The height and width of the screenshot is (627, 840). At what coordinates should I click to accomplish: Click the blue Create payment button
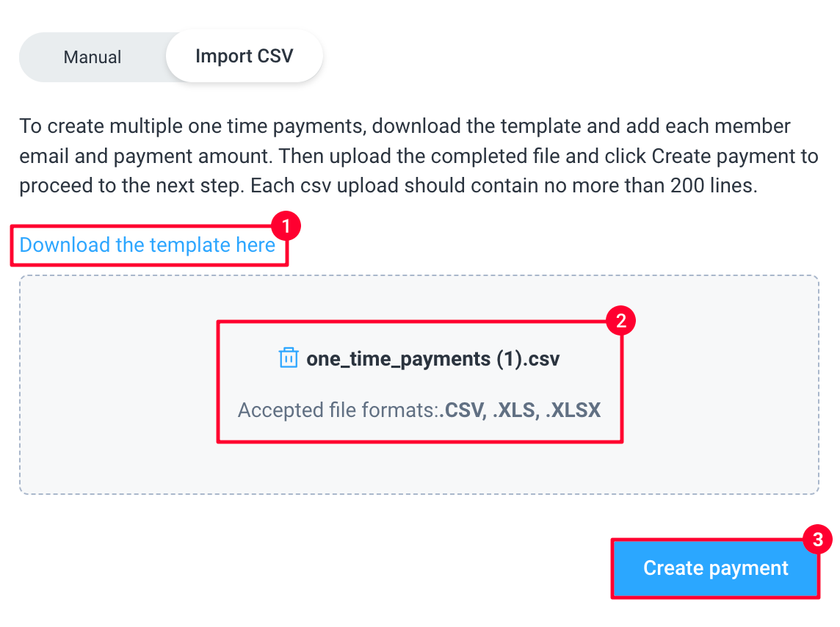click(715, 568)
